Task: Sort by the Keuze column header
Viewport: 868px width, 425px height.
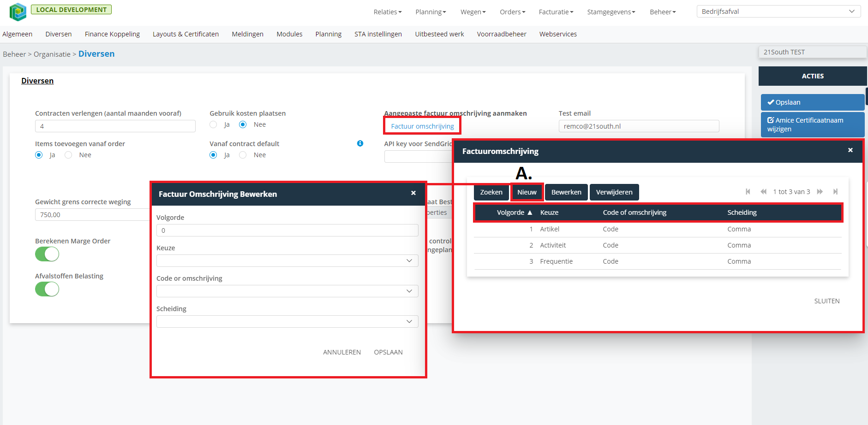Action: 549,212
